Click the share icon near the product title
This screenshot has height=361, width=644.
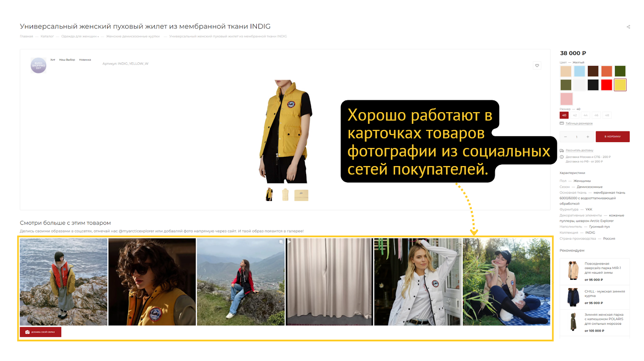tap(628, 27)
